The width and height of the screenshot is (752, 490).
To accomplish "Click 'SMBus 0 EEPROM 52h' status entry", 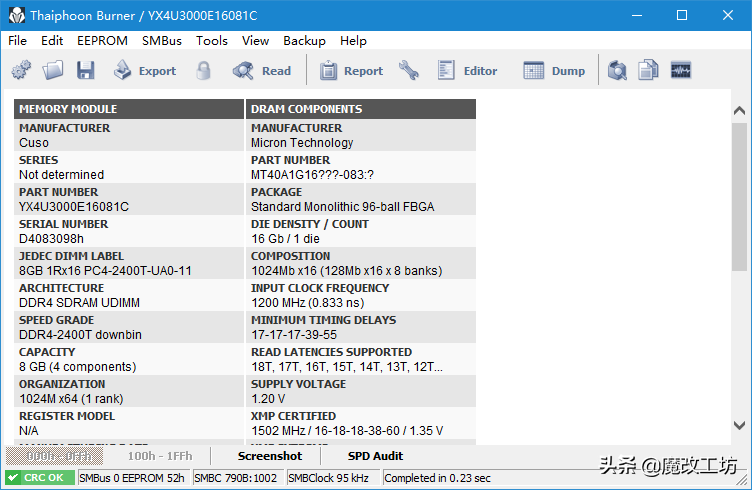I will pos(132,478).
